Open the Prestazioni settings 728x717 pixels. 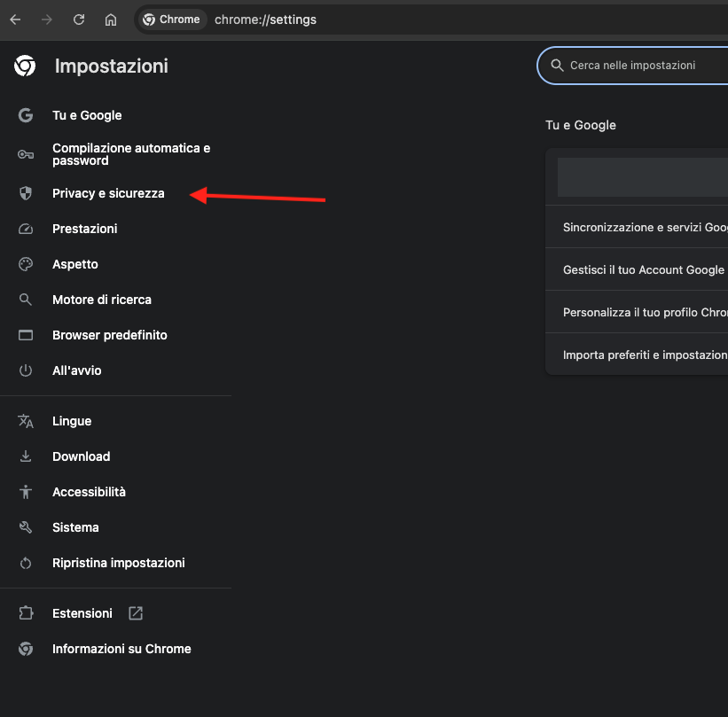(x=85, y=229)
